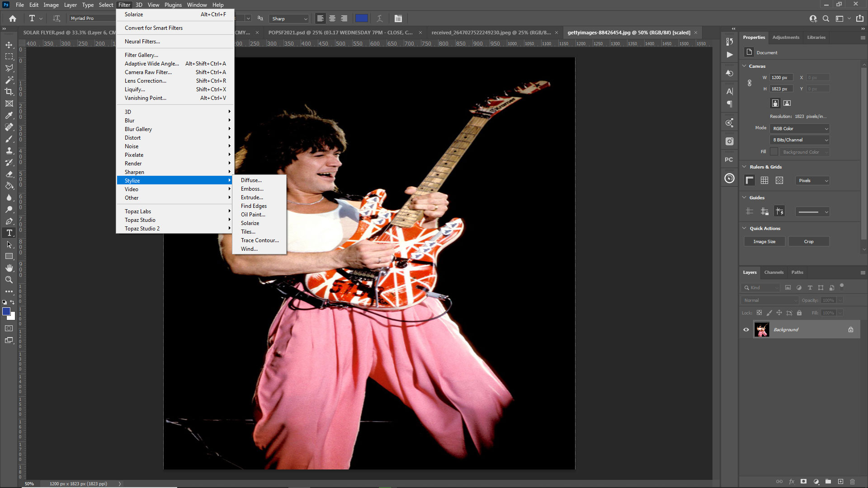Select the Magic Wand tool
The height and width of the screenshot is (488, 868).
(x=9, y=80)
